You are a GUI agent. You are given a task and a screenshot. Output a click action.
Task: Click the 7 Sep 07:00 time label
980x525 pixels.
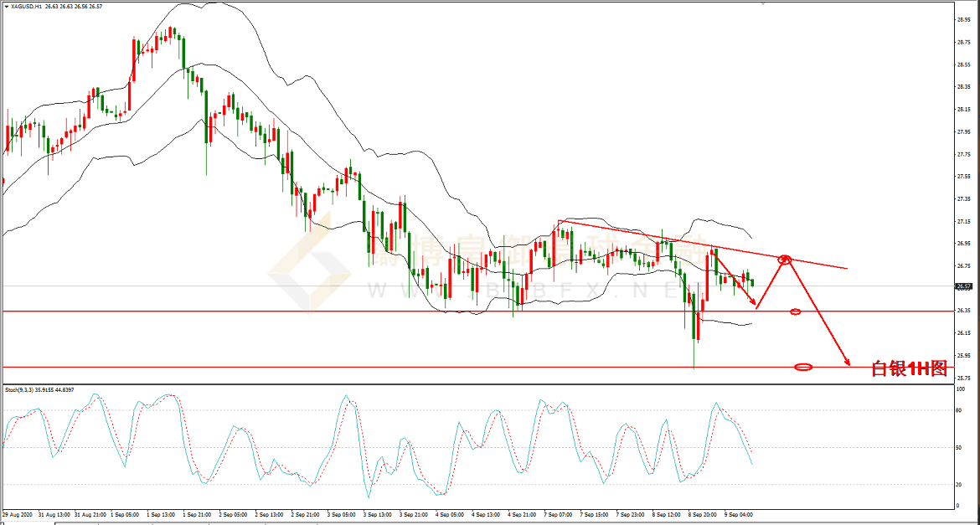559,514
